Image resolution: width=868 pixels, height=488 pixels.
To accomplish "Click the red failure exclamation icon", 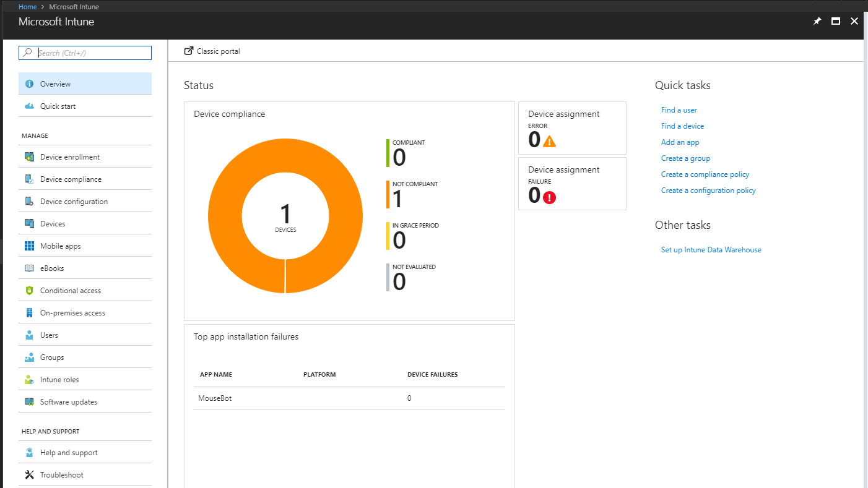I will tap(549, 197).
